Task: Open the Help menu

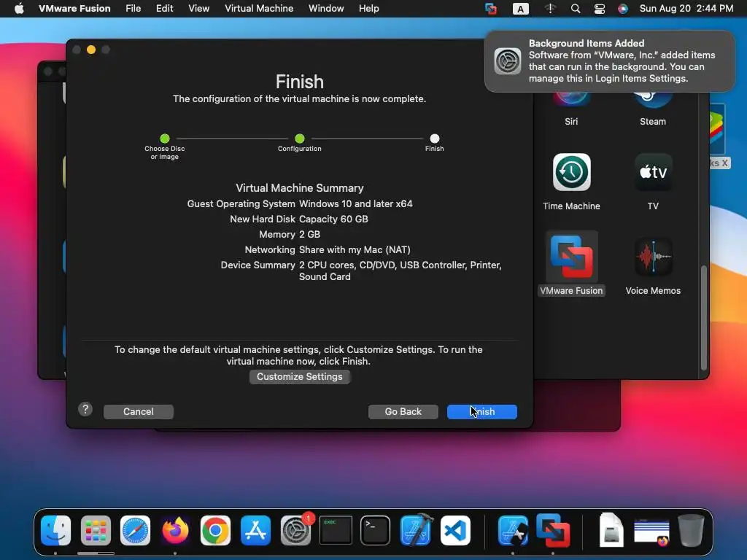Action: tap(368, 9)
